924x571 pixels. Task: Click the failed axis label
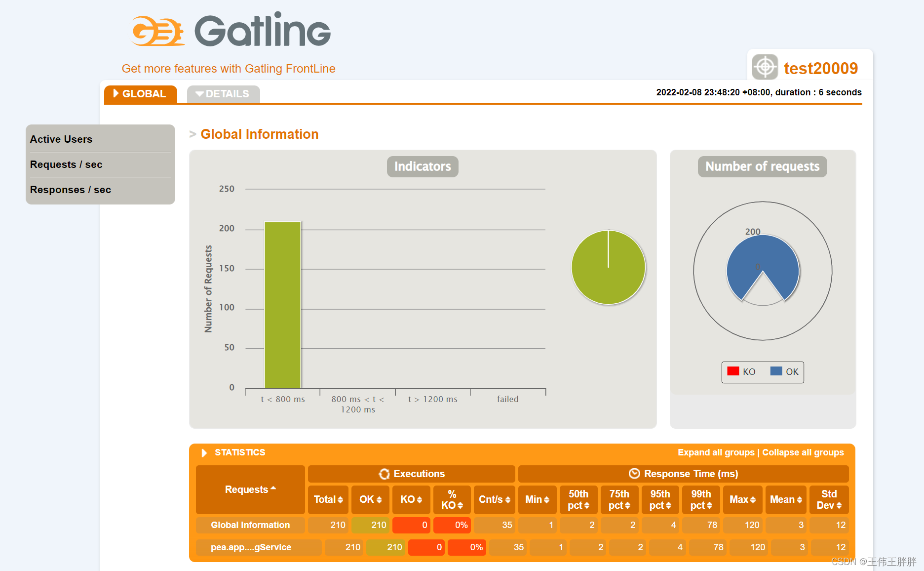(508, 399)
